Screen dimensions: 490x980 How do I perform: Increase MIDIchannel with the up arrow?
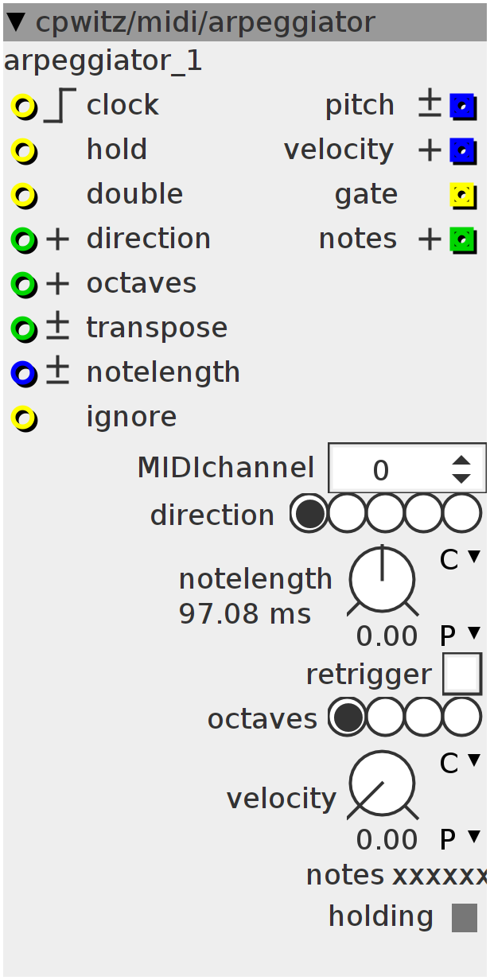pos(461,461)
